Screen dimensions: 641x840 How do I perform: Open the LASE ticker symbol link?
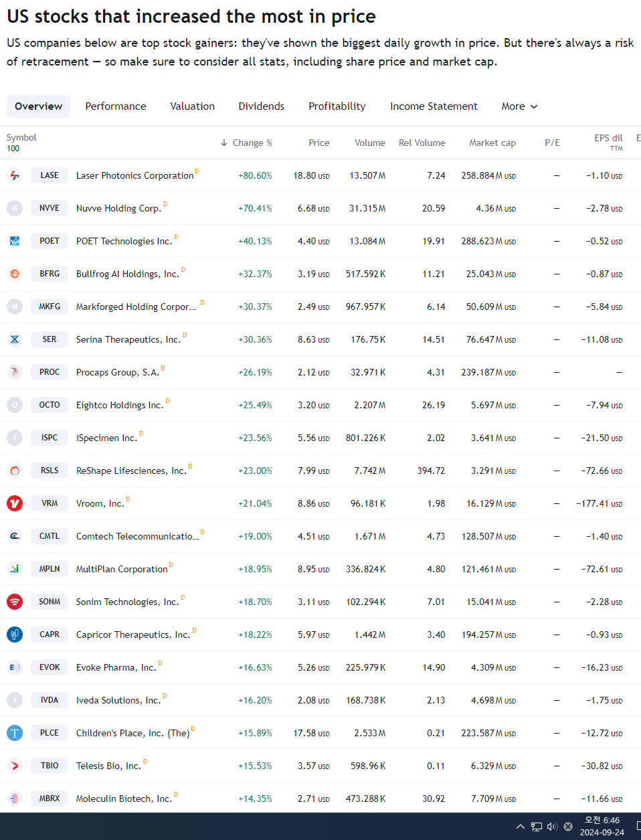(50, 175)
